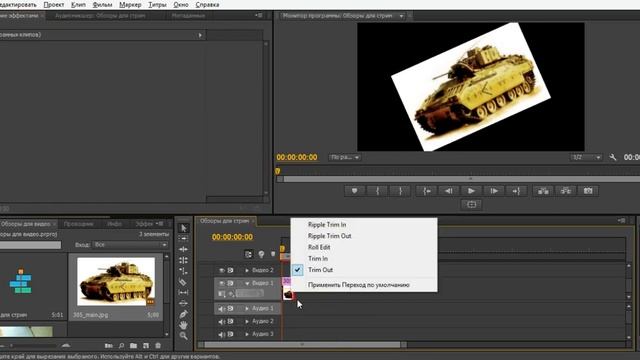Mute the Аудио 1 track speaker

(222, 309)
